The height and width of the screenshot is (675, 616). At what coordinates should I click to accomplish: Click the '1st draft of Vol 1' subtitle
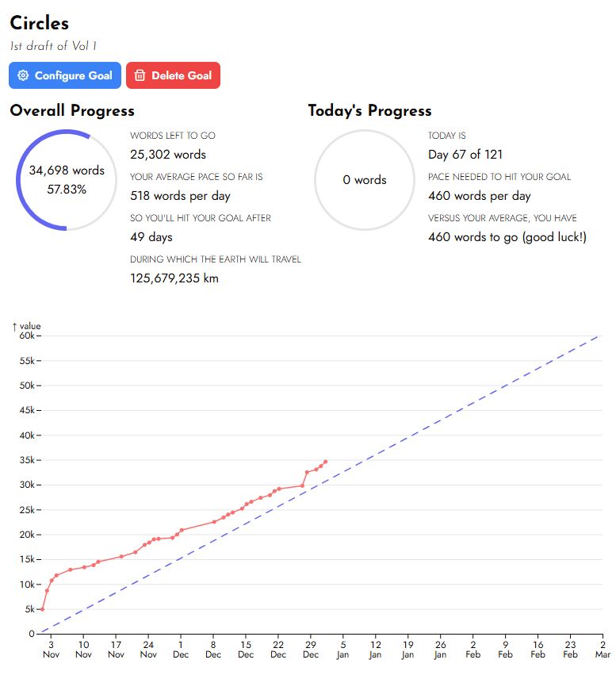point(53,46)
